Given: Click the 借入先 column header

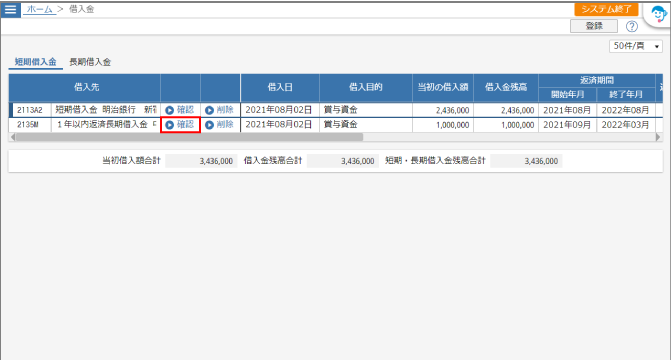Looking at the screenshot, I should tap(85, 87).
